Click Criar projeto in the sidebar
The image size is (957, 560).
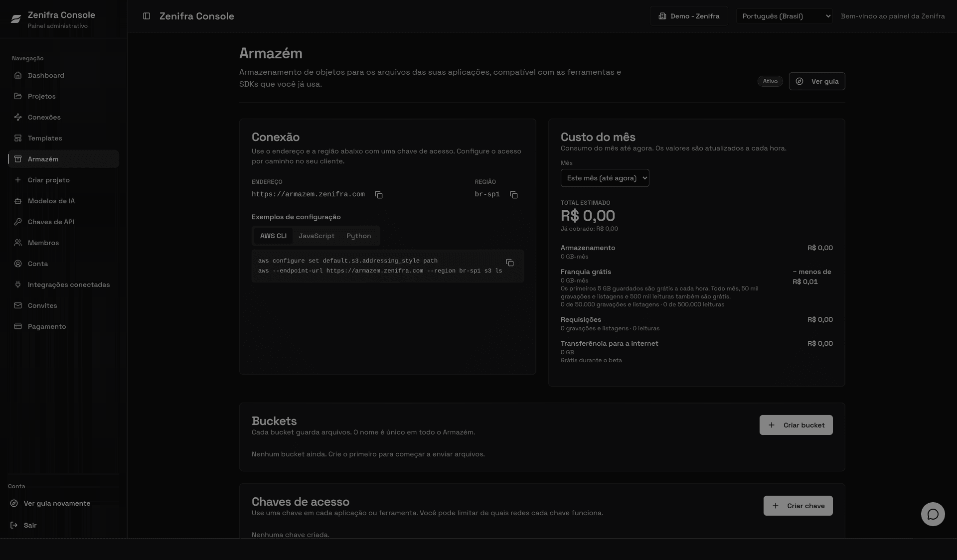click(63, 180)
